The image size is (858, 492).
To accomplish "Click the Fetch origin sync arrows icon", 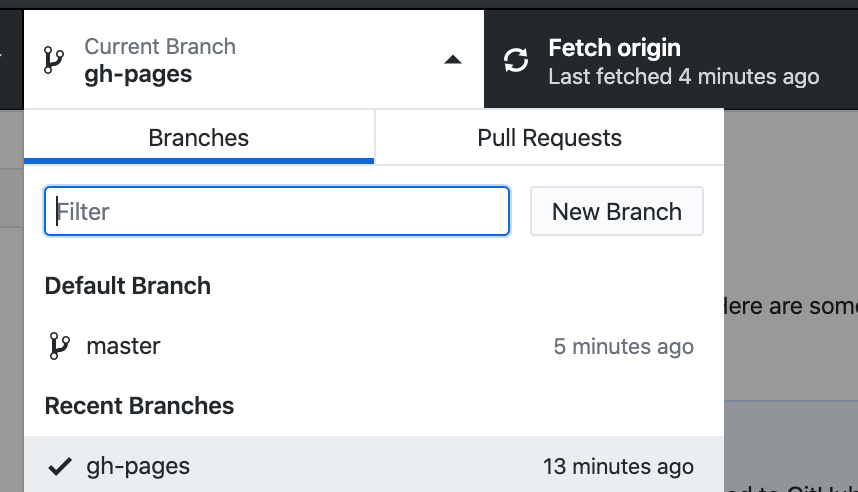I will tap(516, 60).
